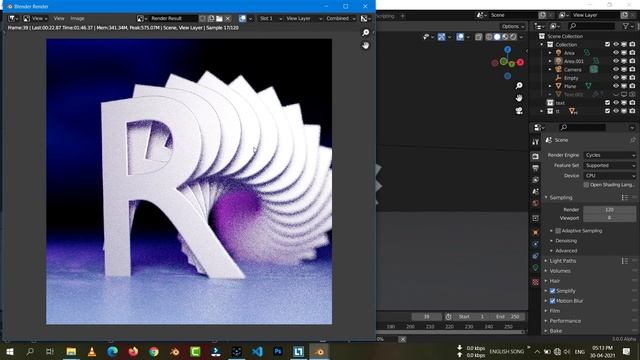Collapse the Collection in outliner

[x=542, y=44]
